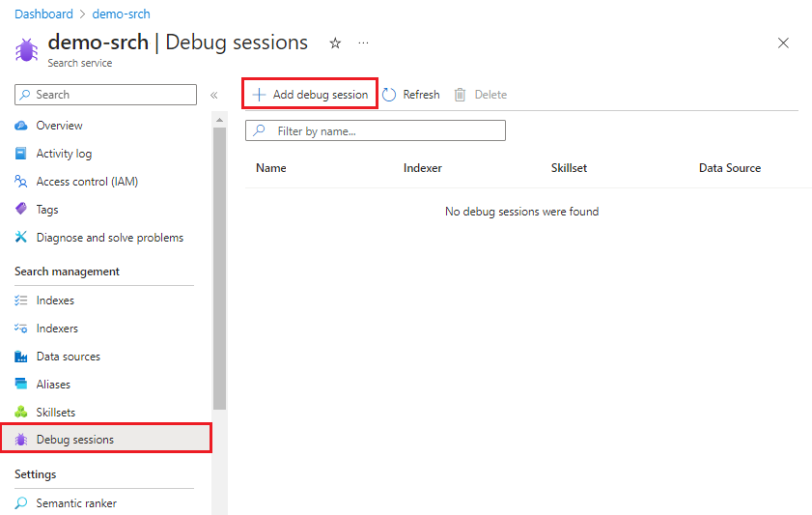The width and height of the screenshot is (812, 515).
Task: Navigate to the Dashboard breadcrumb link
Action: 43,14
